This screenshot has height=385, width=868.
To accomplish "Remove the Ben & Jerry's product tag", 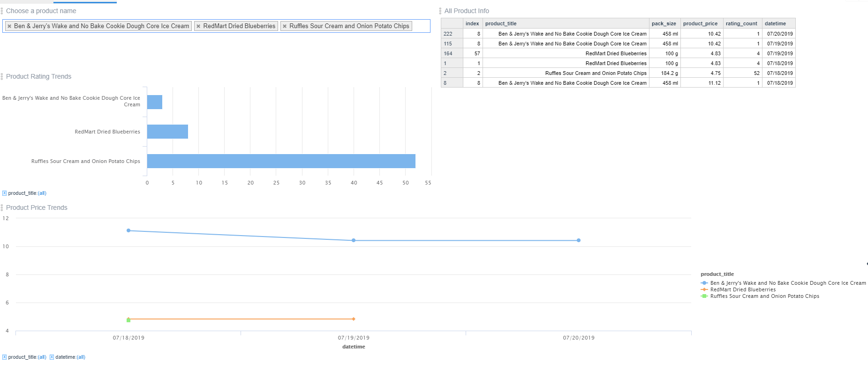I will pos(9,26).
